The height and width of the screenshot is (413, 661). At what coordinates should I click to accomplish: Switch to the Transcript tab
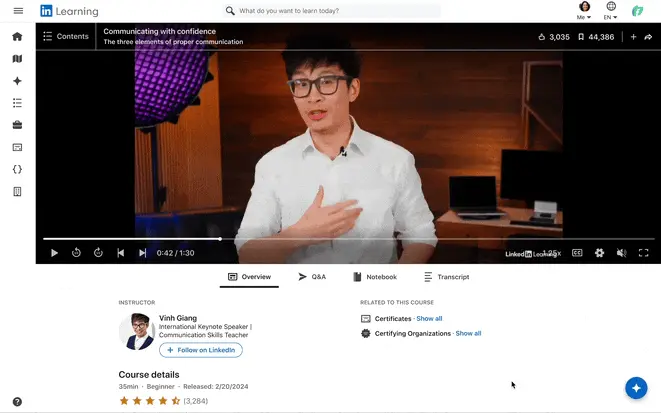[447, 277]
